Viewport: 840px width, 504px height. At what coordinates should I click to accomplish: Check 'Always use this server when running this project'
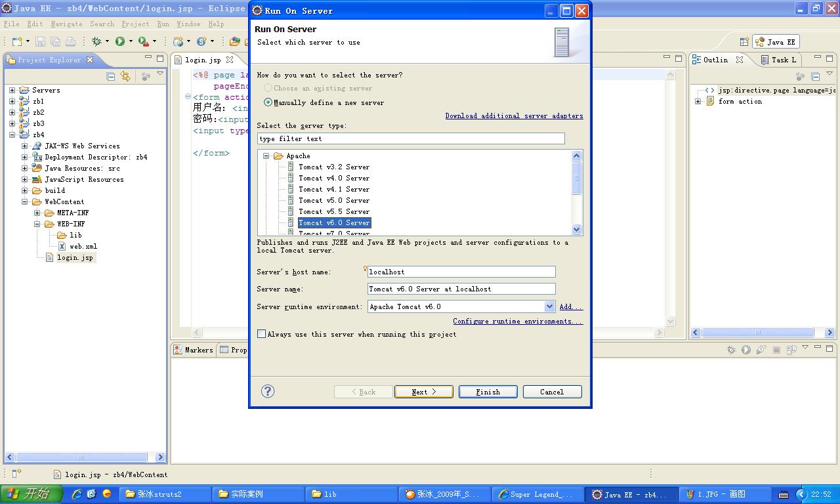tap(262, 334)
